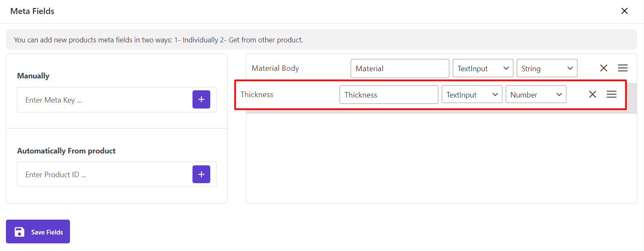Edit the Material title text field

(399, 68)
